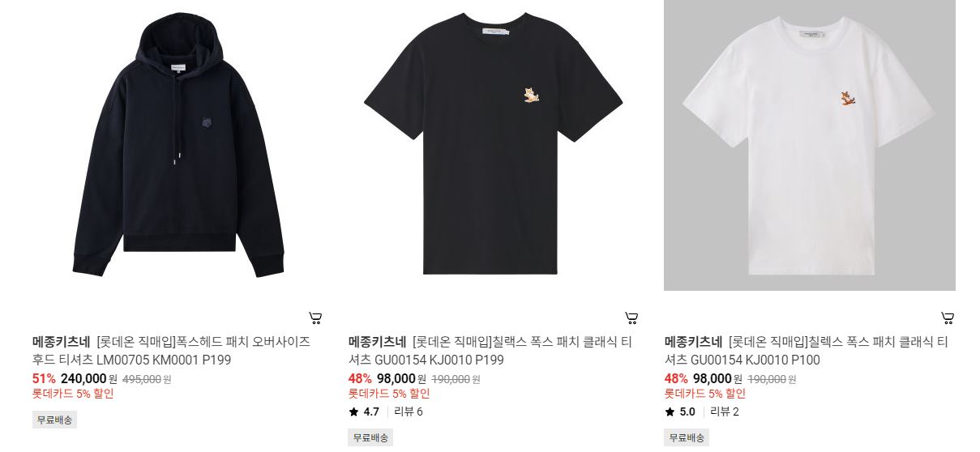Click 롯데카드 5% 할인 under black t-shirt
Viewport: 980px width, 452px height.
pos(389,394)
